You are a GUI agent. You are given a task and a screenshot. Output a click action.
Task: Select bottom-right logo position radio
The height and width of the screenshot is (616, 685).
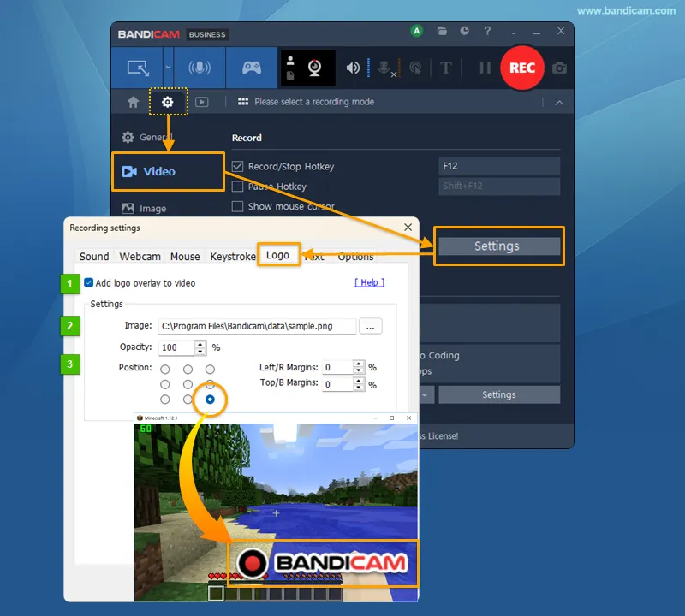click(210, 400)
